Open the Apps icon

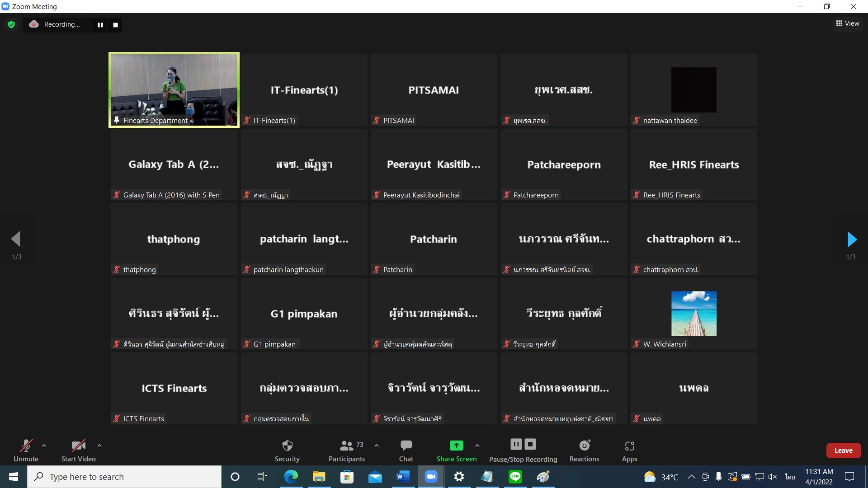(629, 446)
